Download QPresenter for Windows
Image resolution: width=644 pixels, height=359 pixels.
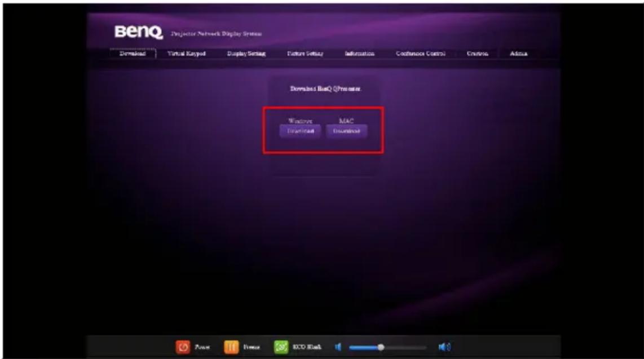[300, 131]
